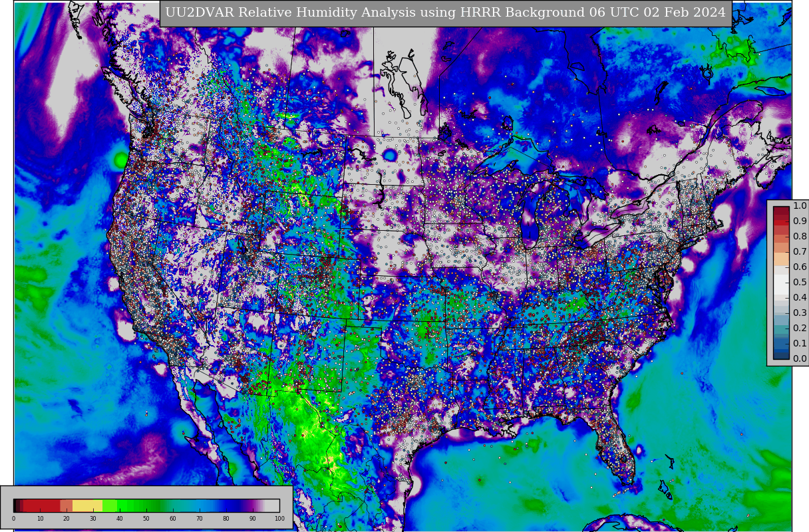Click the "80" label on the humidity colorbar

226,518
